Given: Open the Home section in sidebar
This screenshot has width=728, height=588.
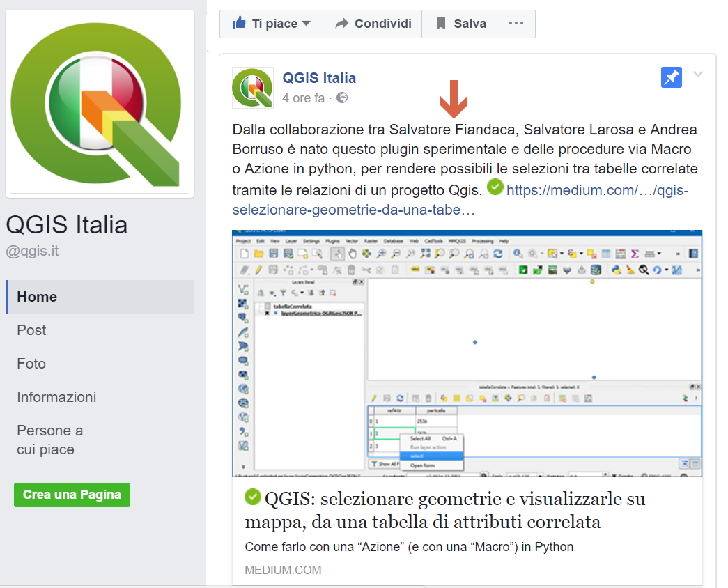Looking at the screenshot, I should pos(37,297).
